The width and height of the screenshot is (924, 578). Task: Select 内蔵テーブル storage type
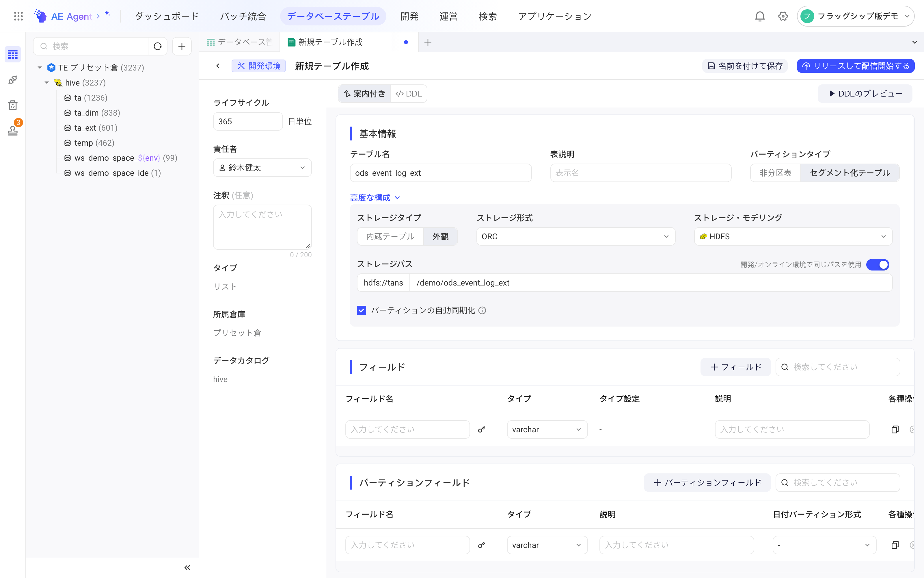[390, 237]
